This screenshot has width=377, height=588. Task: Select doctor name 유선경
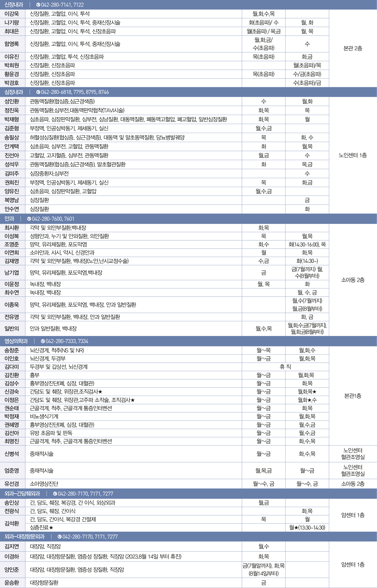click(x=11, y=484)
